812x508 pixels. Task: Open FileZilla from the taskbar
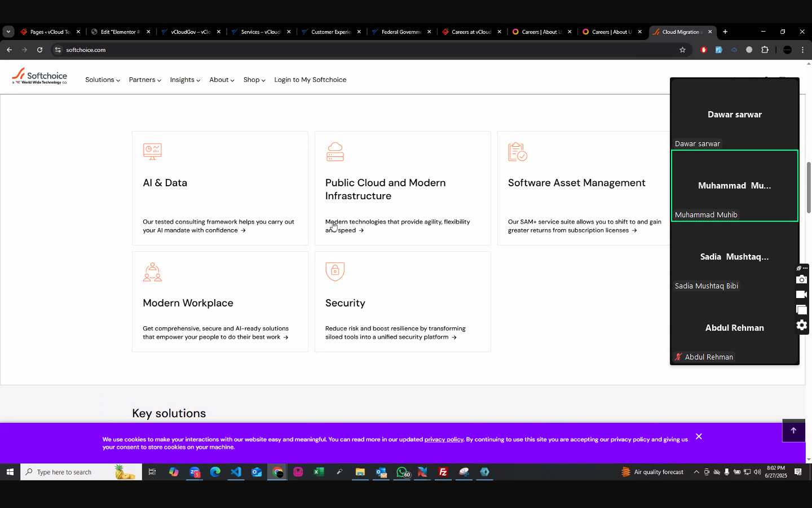(x=443, y=472)
